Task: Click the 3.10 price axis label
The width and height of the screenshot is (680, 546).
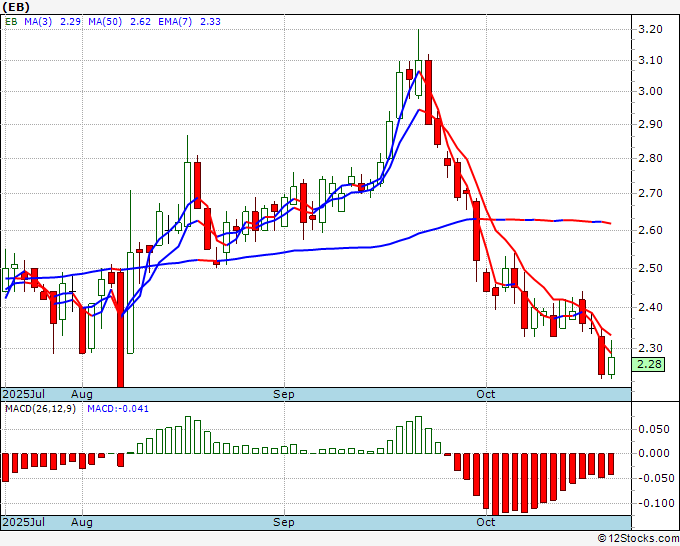Action: tap(650, 60)
